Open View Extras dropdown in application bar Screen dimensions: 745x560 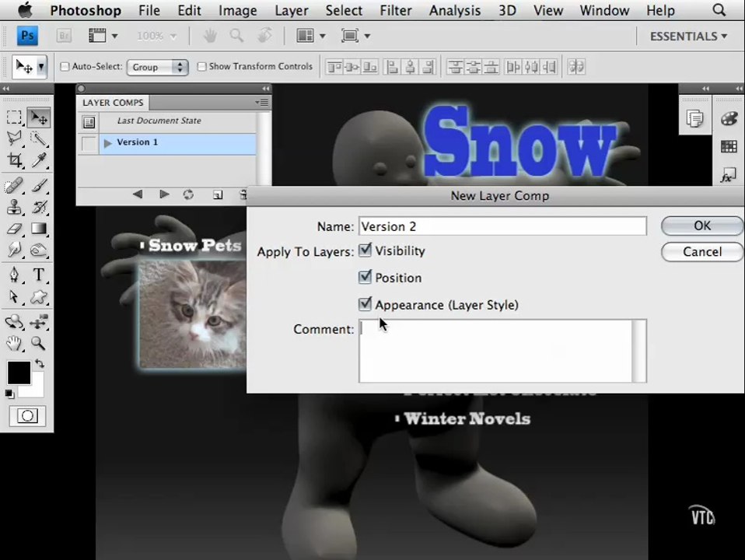pyautogui.click(x=103, y=36)
